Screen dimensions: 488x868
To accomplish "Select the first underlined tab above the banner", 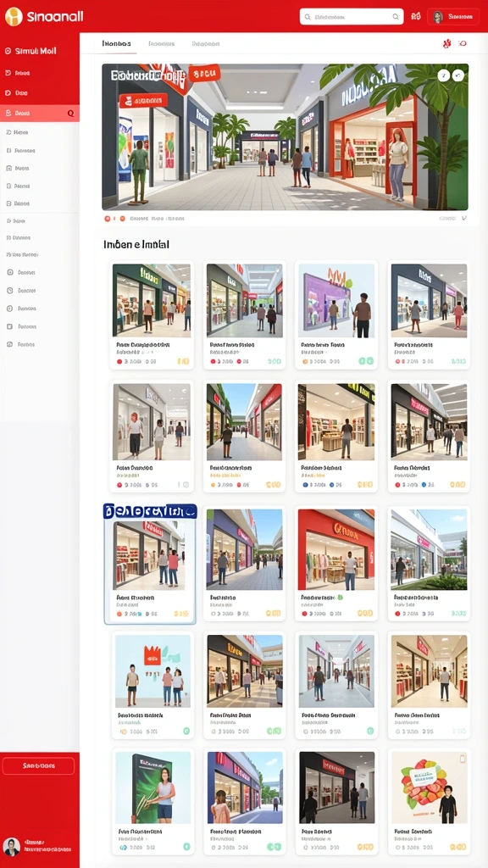I will tap(116, 43).
